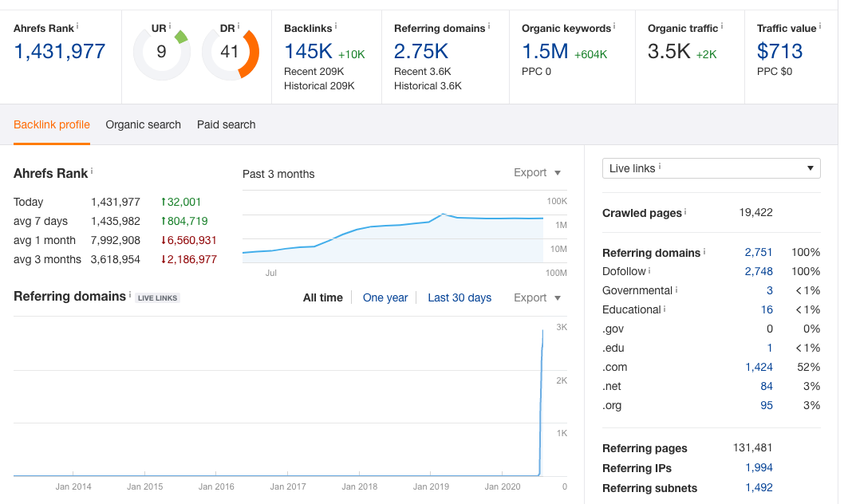The width and height of the screenshot is (848, 504).
Task: Click info icon next to Crawled pages
Action: pos(685,211)
